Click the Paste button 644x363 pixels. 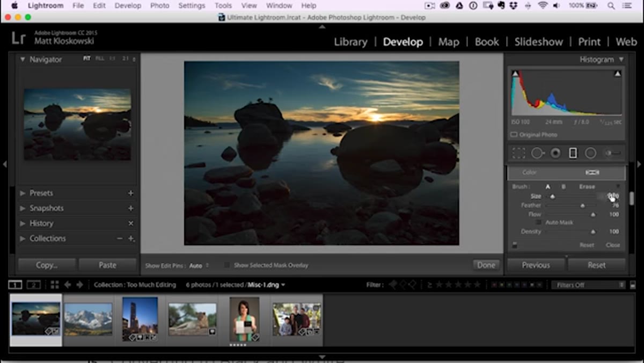(x=107, y=265)
